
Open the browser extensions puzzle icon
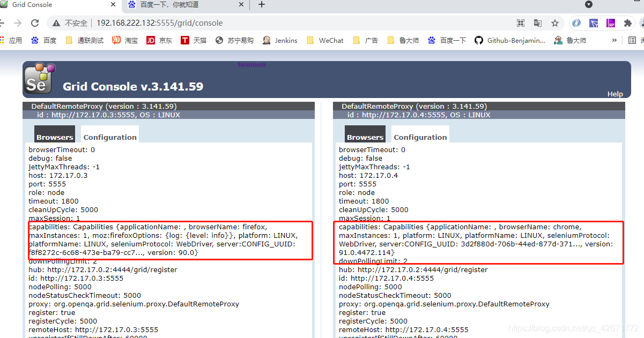point(627,23)
